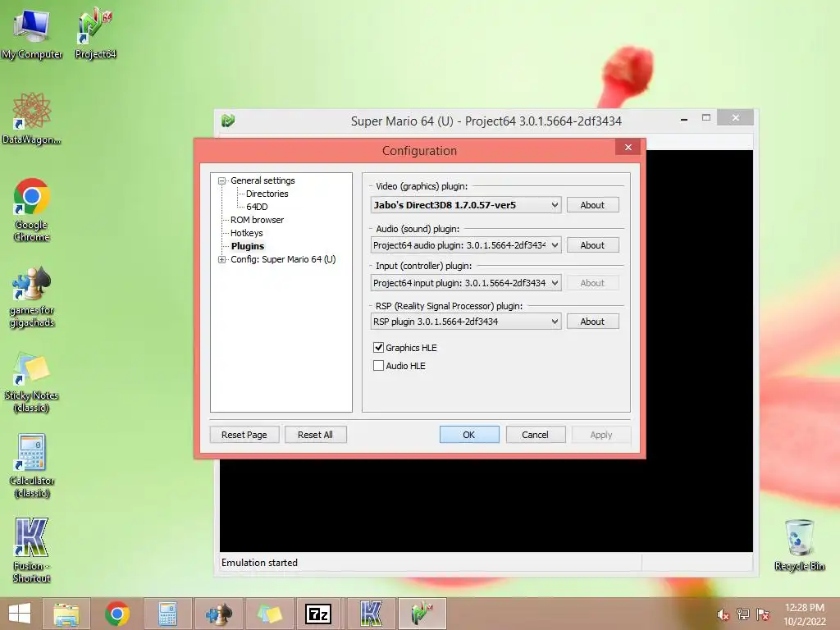Open the Input (controller) plugin dropdown
Image resolution: width=840 pixels, height=630 pixels.
[466, 283]
